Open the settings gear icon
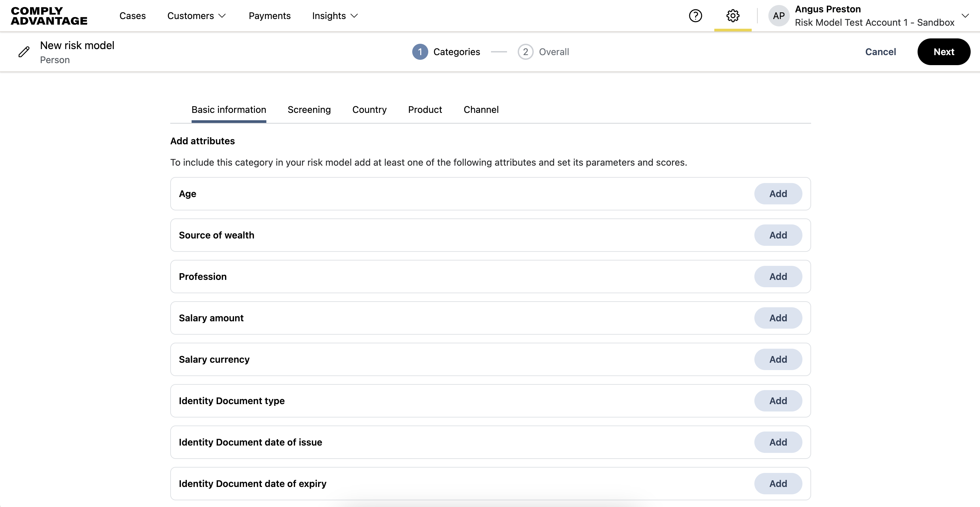 coord(732,16)
